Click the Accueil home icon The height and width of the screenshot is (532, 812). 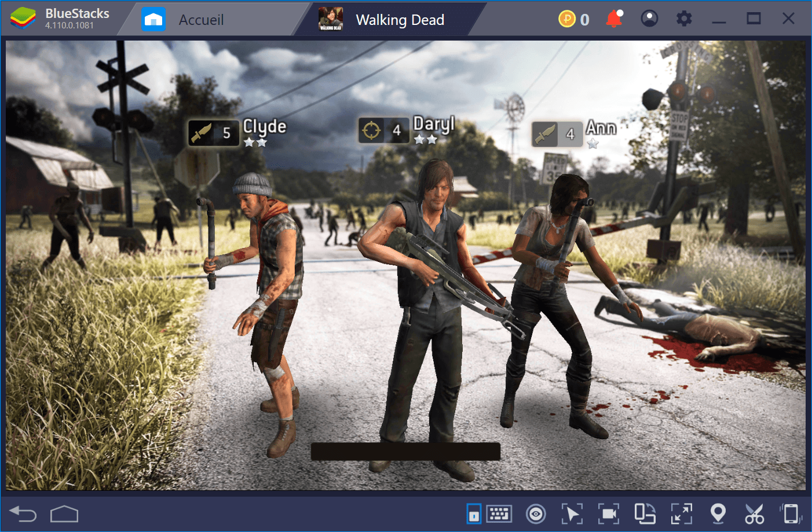pyautogui.click(x=153, y=20)
